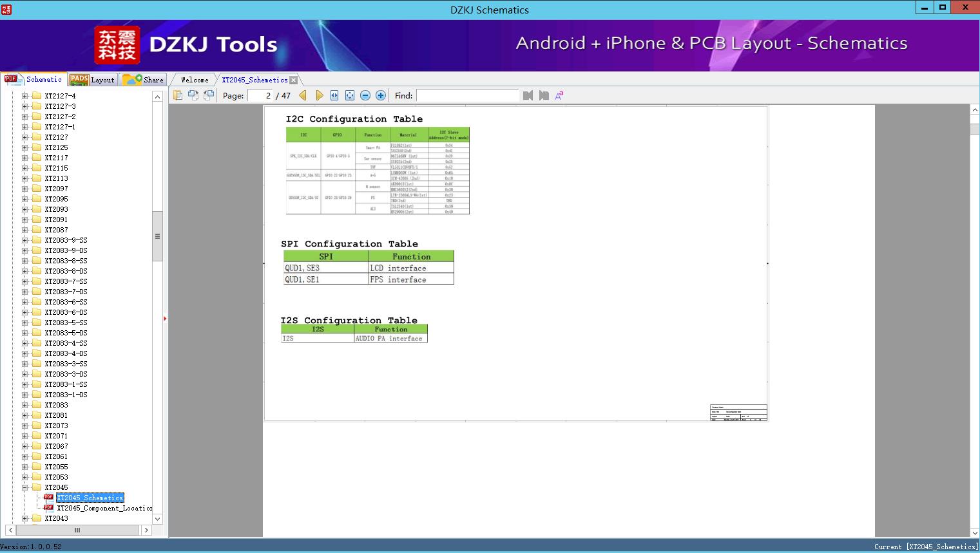
Task: Select the XT2083-5-SS folder
Action: (x=66, y=323)
